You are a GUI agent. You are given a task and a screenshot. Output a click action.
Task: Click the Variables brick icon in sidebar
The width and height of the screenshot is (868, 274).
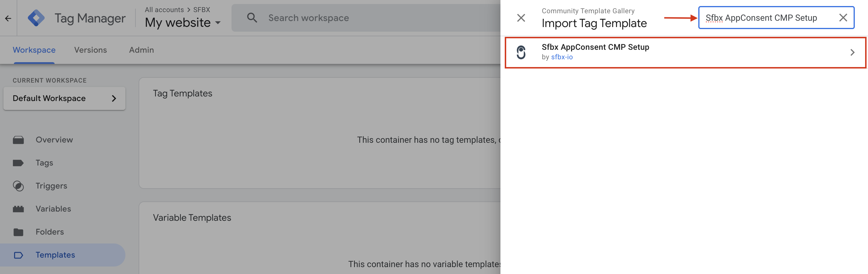pyautogui.click(x=18, y=209)
